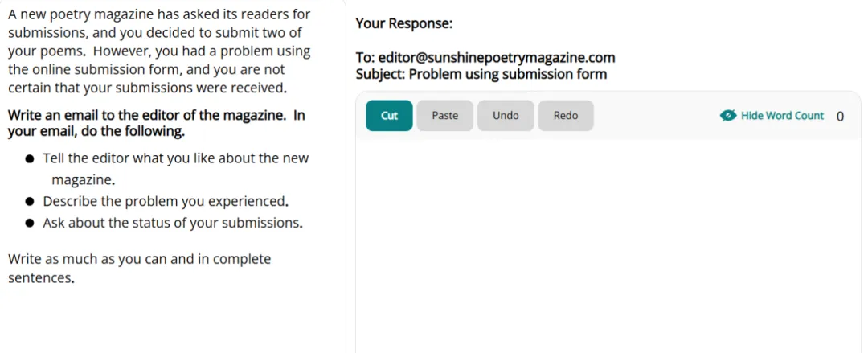Image resolution: width=868 pixels, height=353 pixels.
Task: Select the Redo button
Action: 566,115
